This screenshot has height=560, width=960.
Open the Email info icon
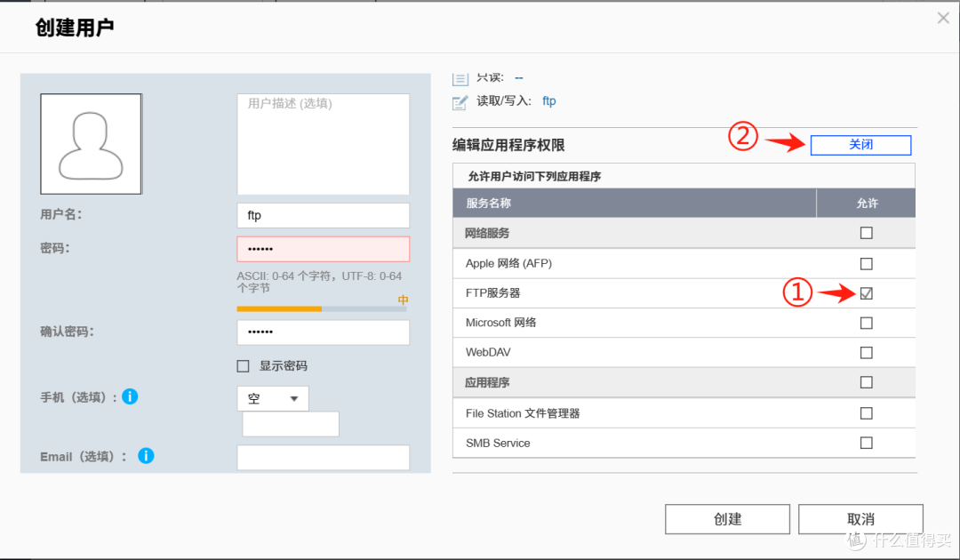click(146, 455)
